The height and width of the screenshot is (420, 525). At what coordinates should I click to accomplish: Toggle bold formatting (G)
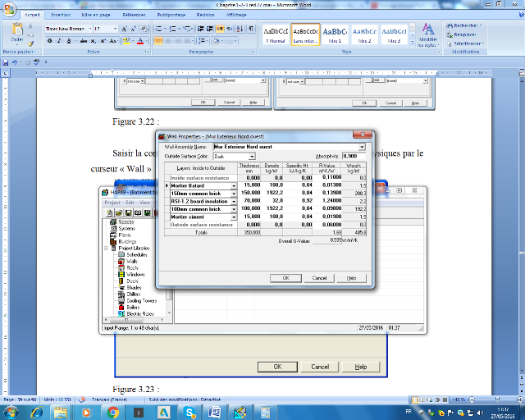(49, 40)
